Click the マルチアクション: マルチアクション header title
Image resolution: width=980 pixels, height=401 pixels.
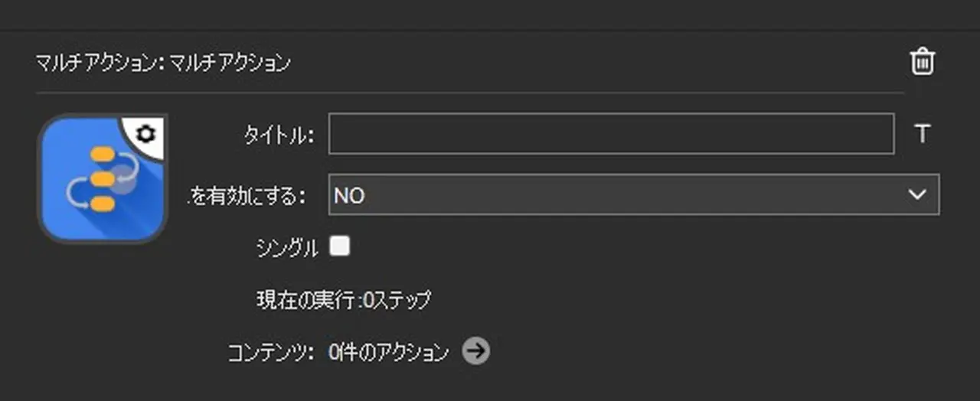tap(163, 63)
